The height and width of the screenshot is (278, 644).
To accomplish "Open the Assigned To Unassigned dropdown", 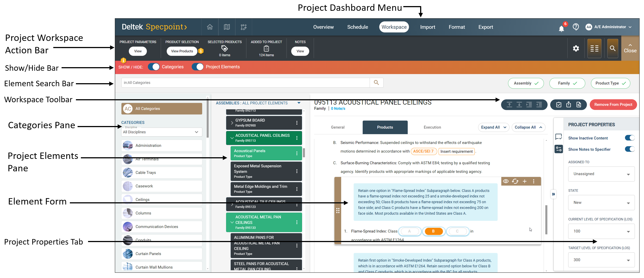I will click(601, 174).
